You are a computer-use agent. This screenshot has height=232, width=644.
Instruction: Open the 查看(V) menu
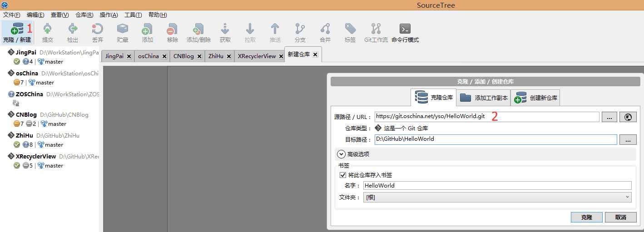coord(60,15)
